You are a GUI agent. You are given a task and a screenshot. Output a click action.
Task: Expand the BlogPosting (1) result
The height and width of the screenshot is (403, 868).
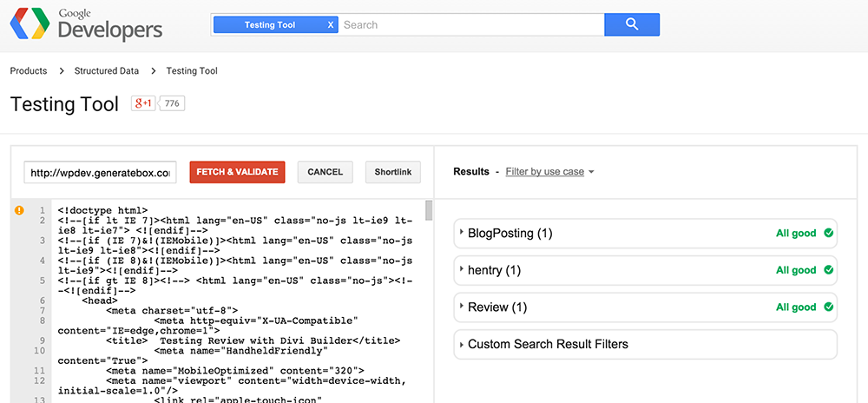tap(645, 234)
